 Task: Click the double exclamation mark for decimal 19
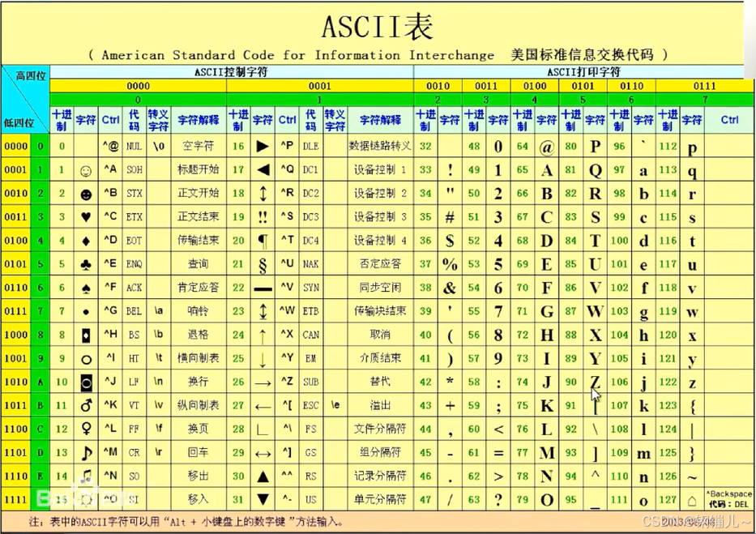pyautogui.click(x=263, y=217)
